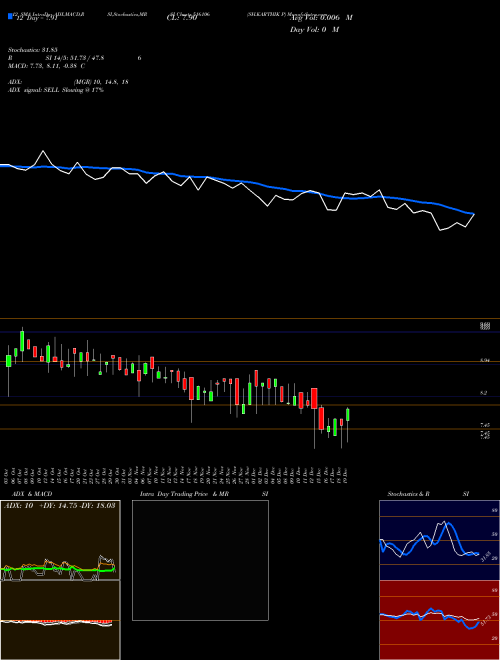500x660 pixels.
Task: Open the MACD histogram panel
Action: tap(60, 620)
